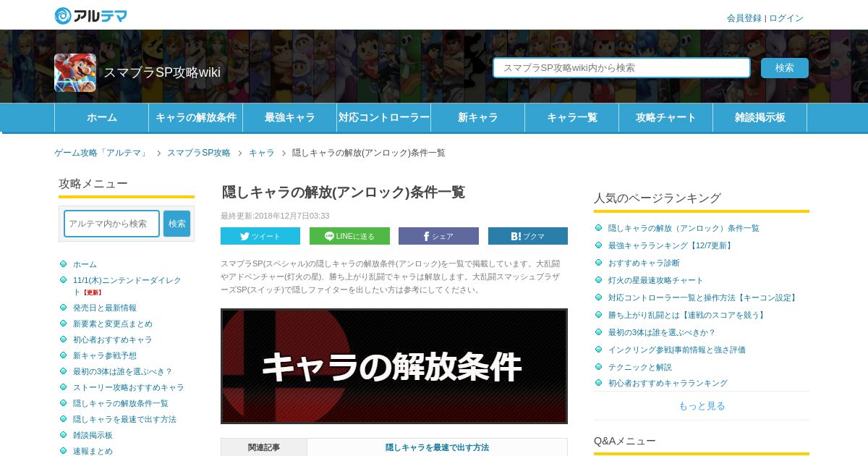Image resolution: width=868 pixels, height=456 pixels.
Task: Open おすすめキャラ診断 ranking link
Action: [644, 263]
